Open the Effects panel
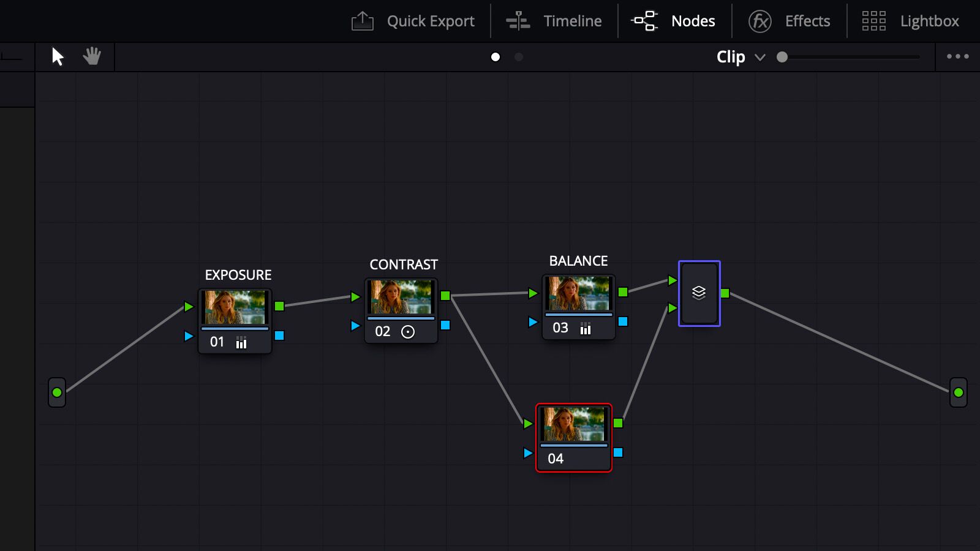 coord(790,21)
